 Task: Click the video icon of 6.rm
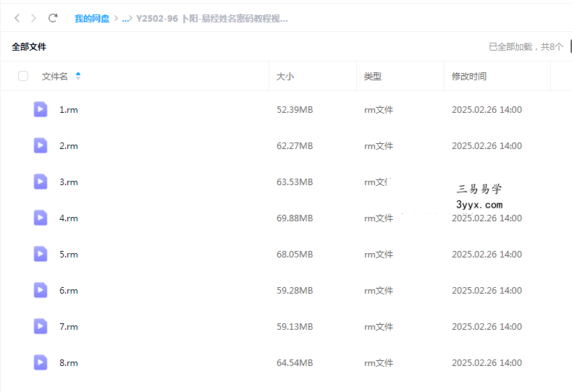coord(41,290)
